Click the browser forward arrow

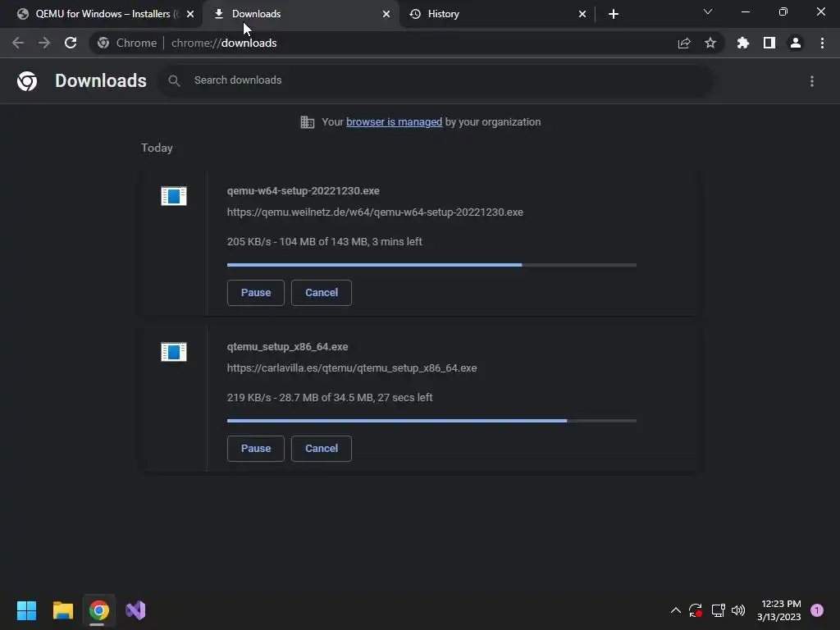(x=44, y=43)
